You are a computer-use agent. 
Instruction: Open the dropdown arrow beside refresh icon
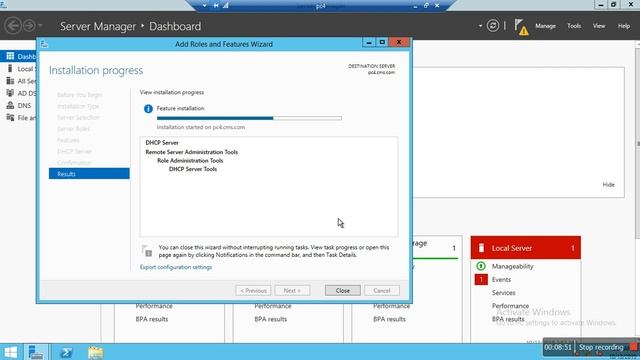(x=480, y=26)
